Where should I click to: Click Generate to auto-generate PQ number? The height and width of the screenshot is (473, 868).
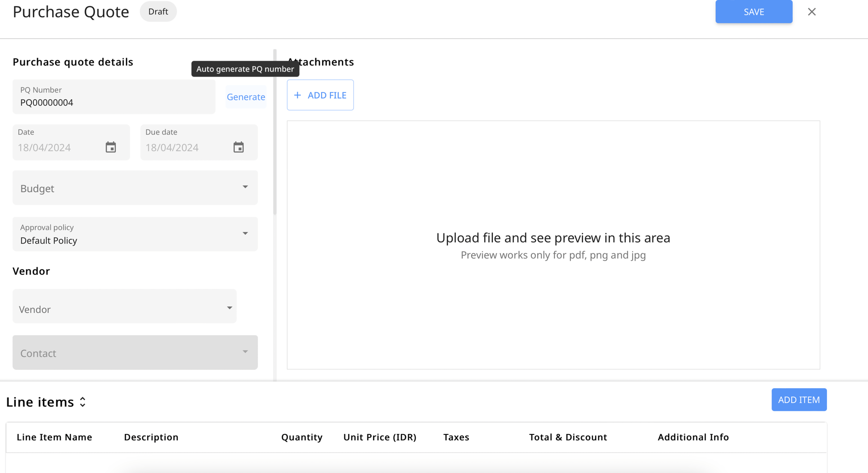(246, 96)
